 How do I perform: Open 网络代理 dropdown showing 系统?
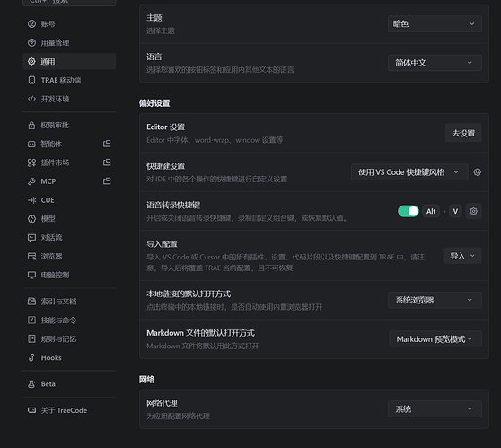click(435, 409)
